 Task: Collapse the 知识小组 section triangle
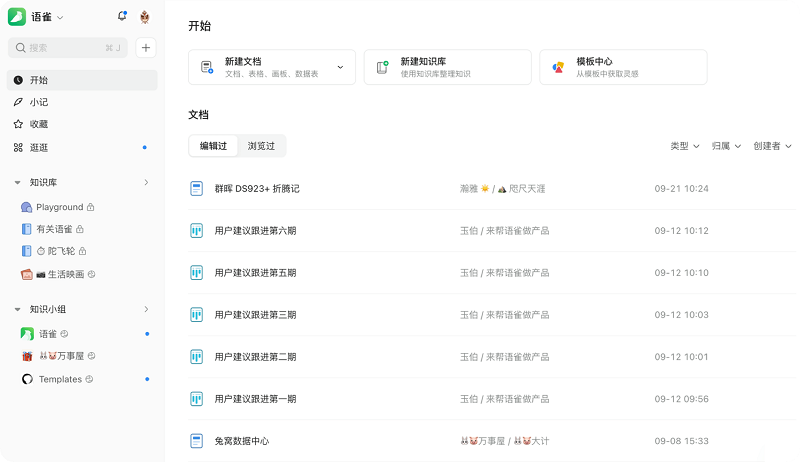[x=18, y=310]
